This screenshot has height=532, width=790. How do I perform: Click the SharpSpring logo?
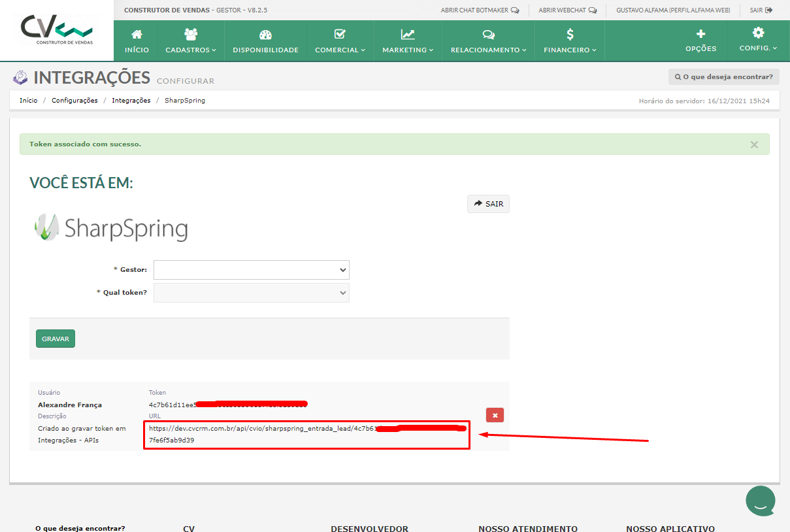tap(111, 228)
